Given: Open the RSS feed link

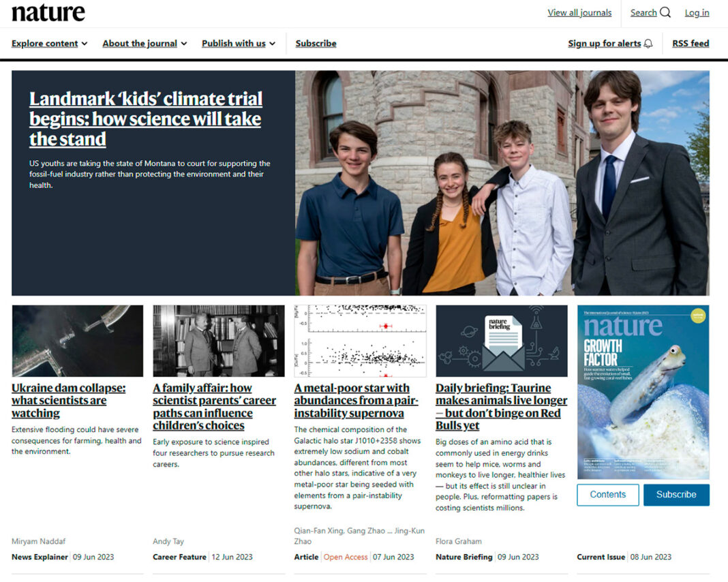Looking at the screenshot, I should pos(691,43).
